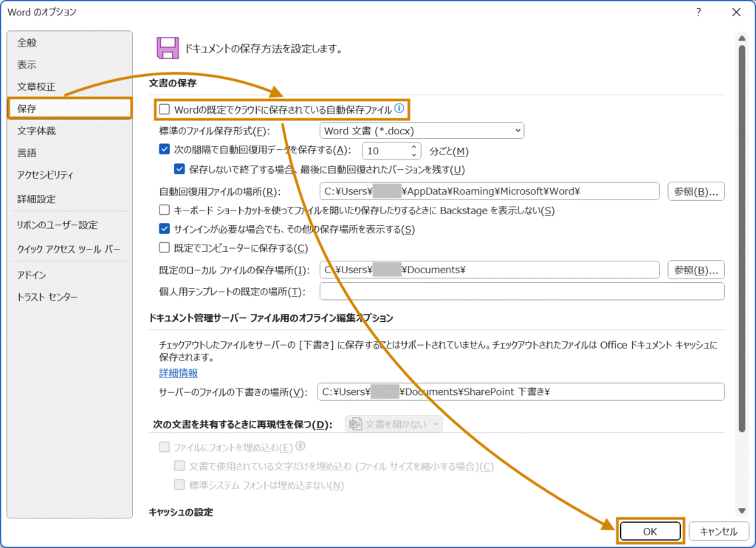Click the personal templates default location field
The image size is (756, 548).
(x=522, y=292)
